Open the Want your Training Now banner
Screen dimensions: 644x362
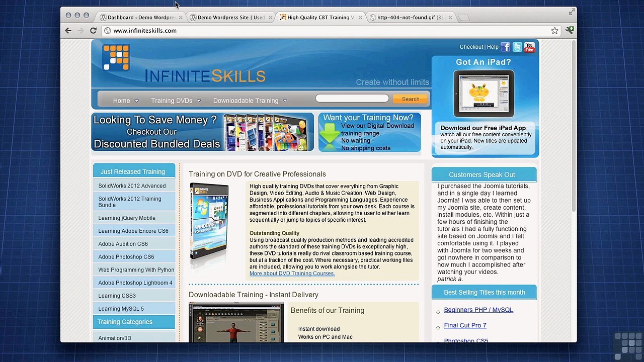click(369, 132)
